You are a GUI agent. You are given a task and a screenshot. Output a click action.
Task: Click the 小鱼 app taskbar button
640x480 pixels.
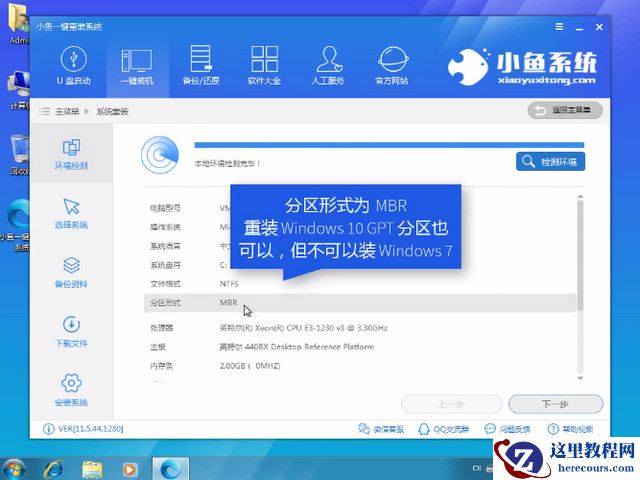[171, 469]
